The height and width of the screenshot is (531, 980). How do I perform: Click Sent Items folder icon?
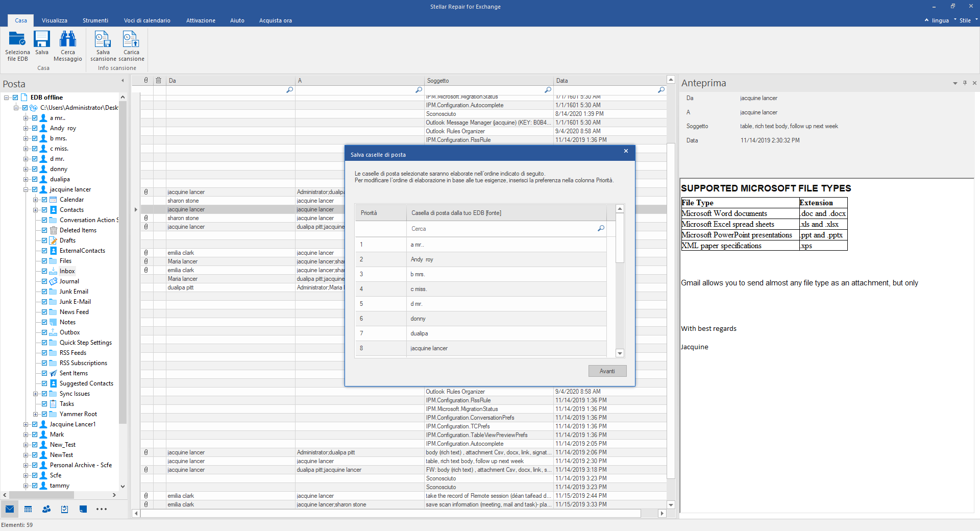pos(53,373)
